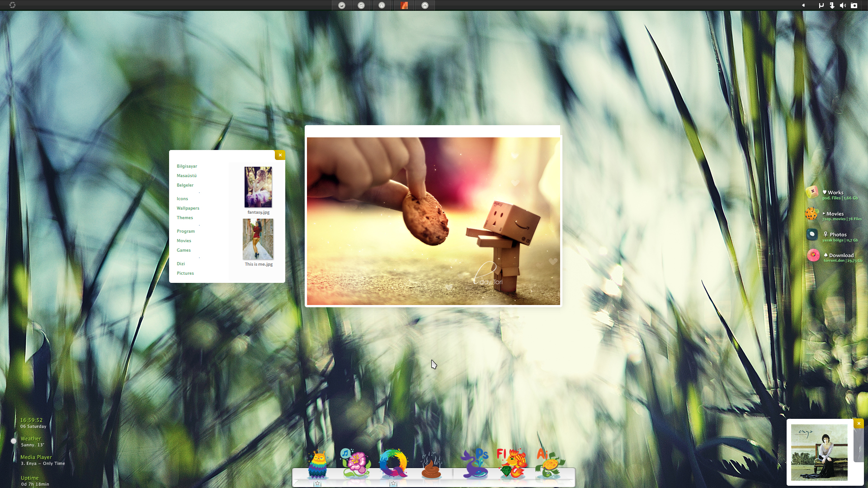The height and width of the screenshot is (488, 868).
Task: Click the download arrow tray icon
Action: pos(832,5)
